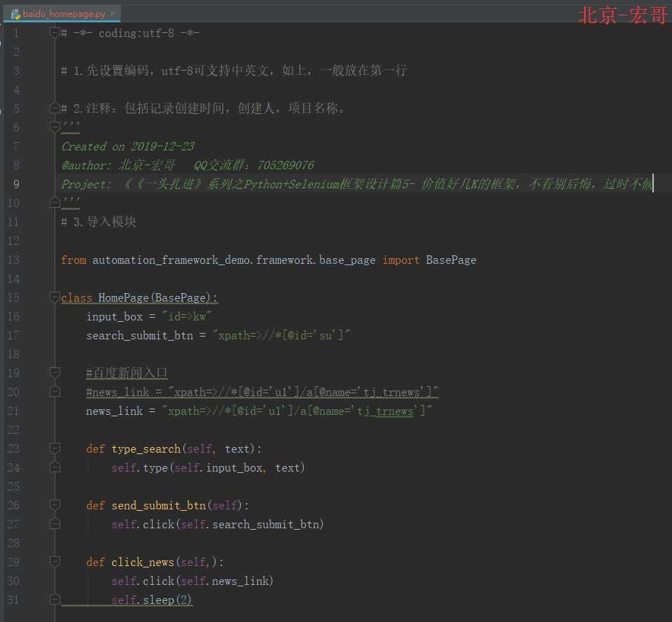Click 'self.input_box' argument on line 24

pos(218,468)
